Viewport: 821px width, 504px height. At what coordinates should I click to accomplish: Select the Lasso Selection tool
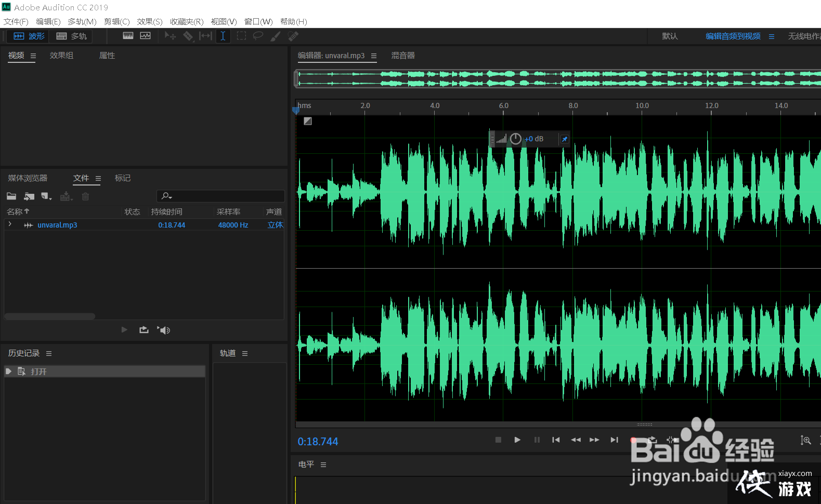(258, 36)
